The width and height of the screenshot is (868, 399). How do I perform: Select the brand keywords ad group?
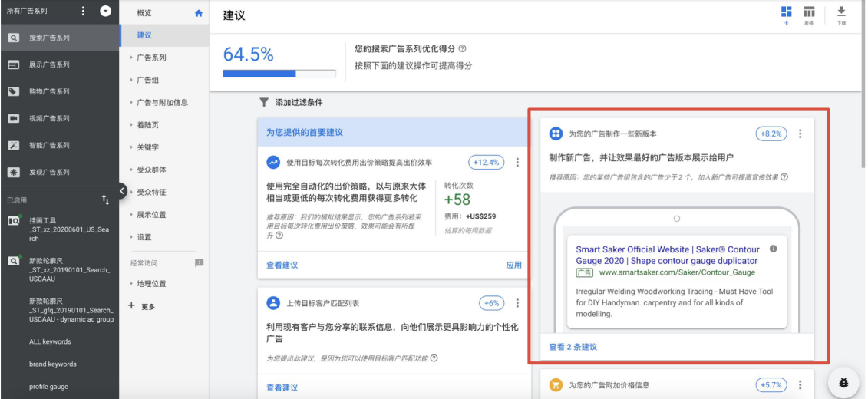53,364
